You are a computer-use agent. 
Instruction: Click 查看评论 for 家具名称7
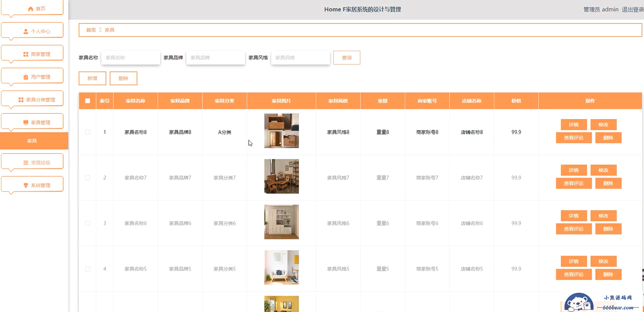click(574, 183)
